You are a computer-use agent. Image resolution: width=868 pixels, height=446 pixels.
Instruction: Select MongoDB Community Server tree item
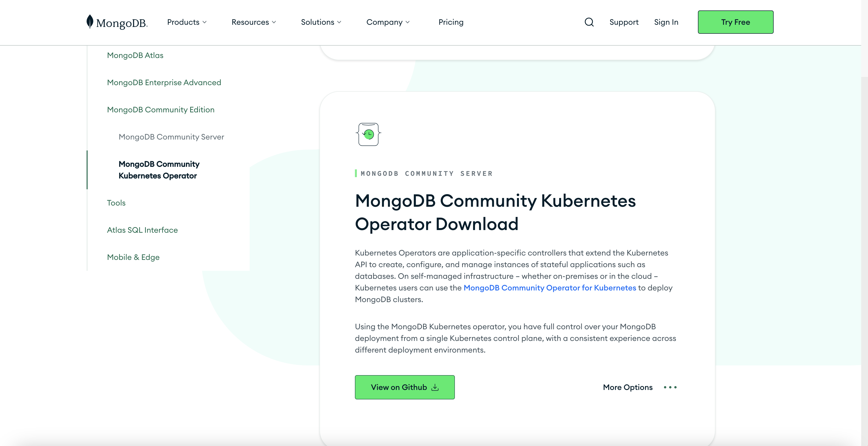171,137
